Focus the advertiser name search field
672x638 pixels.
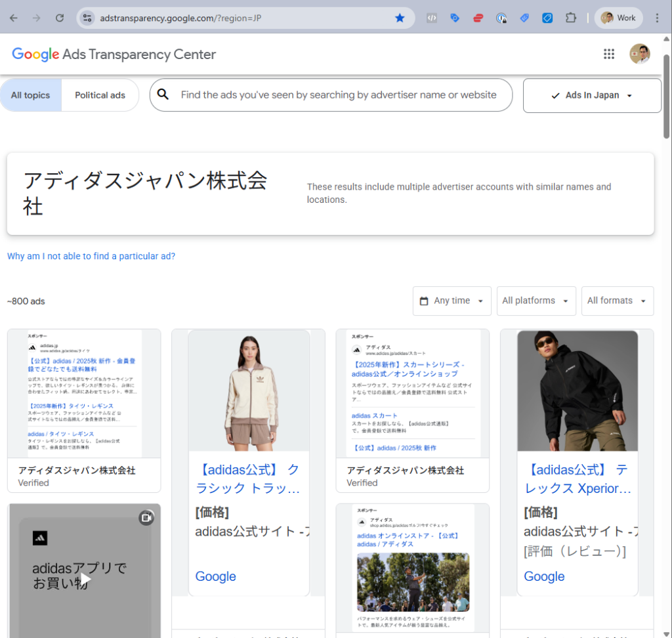point(339,95)
